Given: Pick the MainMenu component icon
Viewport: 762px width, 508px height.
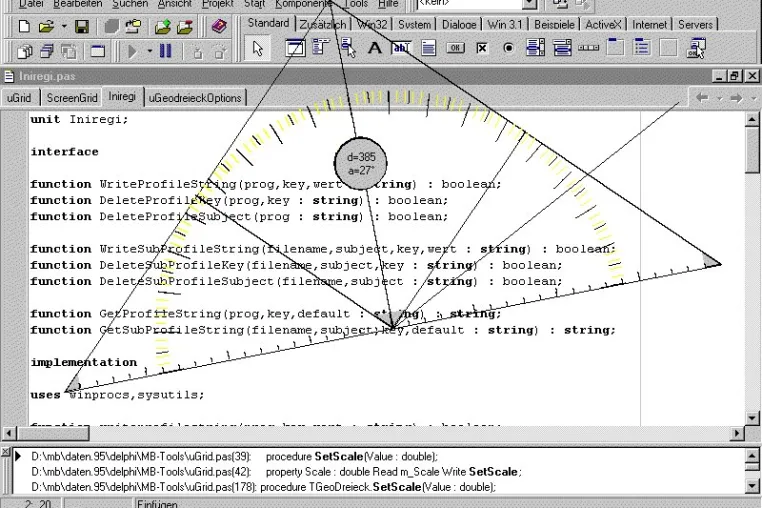Looking at the screenshot, I should click(321, 48).
